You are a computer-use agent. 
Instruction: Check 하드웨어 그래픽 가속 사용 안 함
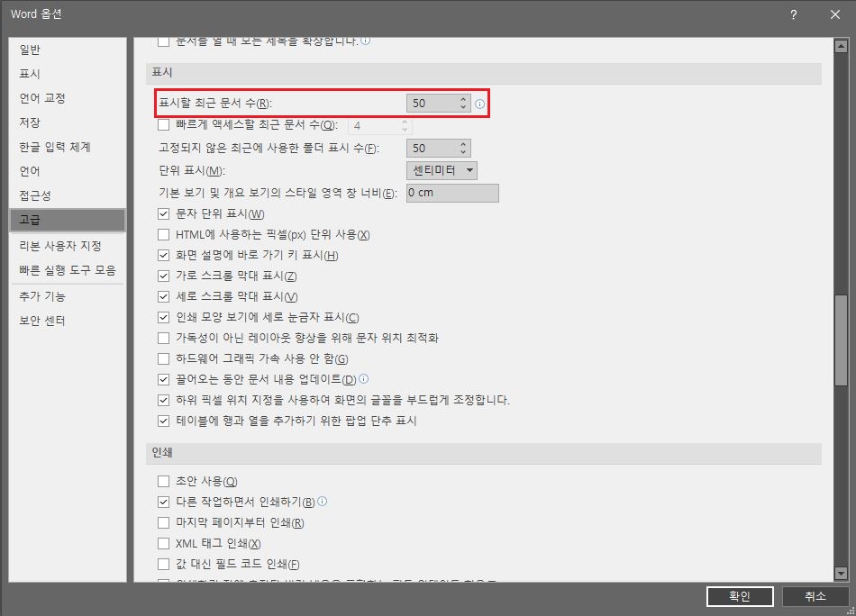163,359
